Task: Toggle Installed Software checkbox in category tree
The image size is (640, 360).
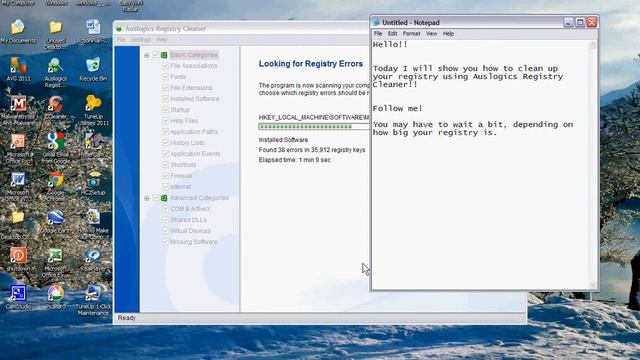Action: (166, 99)
